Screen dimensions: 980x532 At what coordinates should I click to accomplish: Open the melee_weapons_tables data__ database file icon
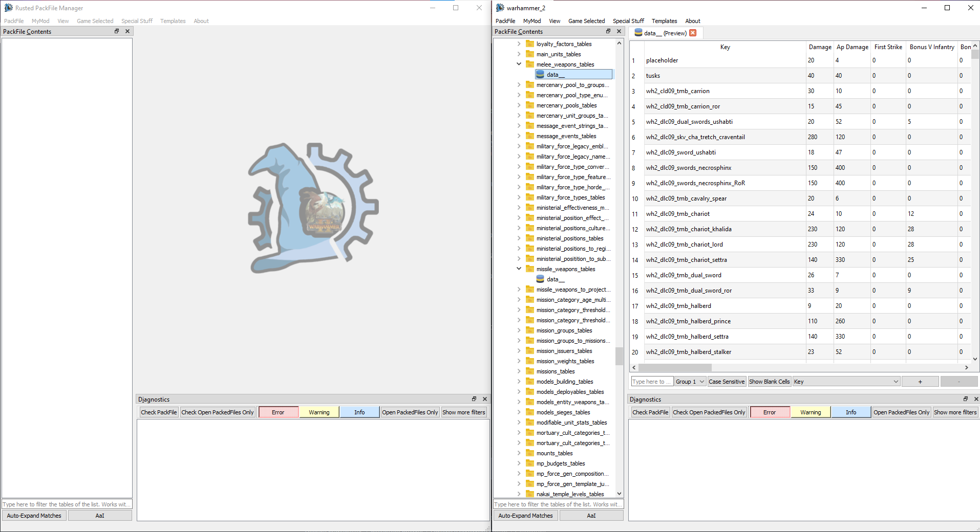[540, 74]
